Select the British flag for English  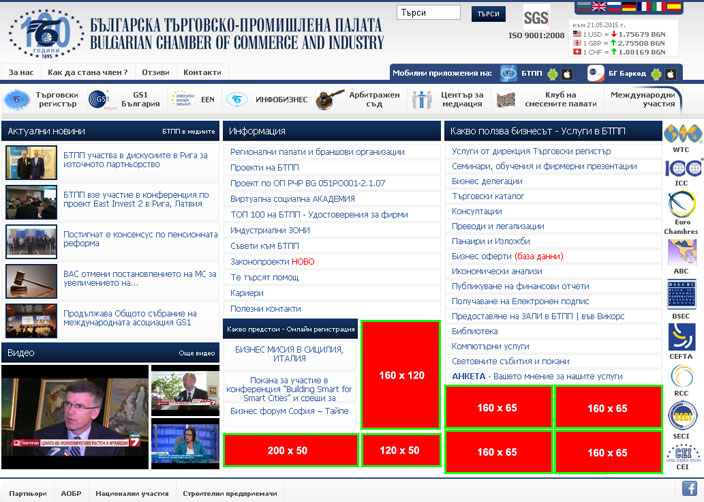click(x=599, y=6)
